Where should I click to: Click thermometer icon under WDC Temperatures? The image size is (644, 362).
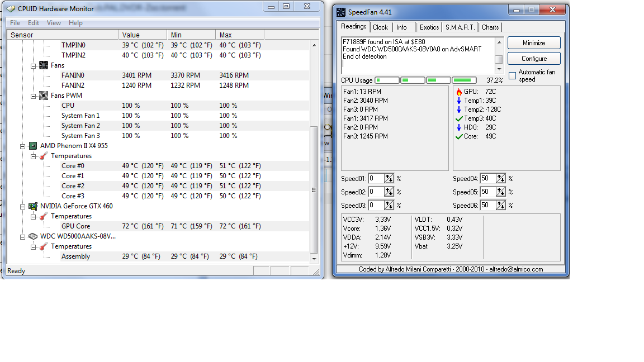pos(44,246)
